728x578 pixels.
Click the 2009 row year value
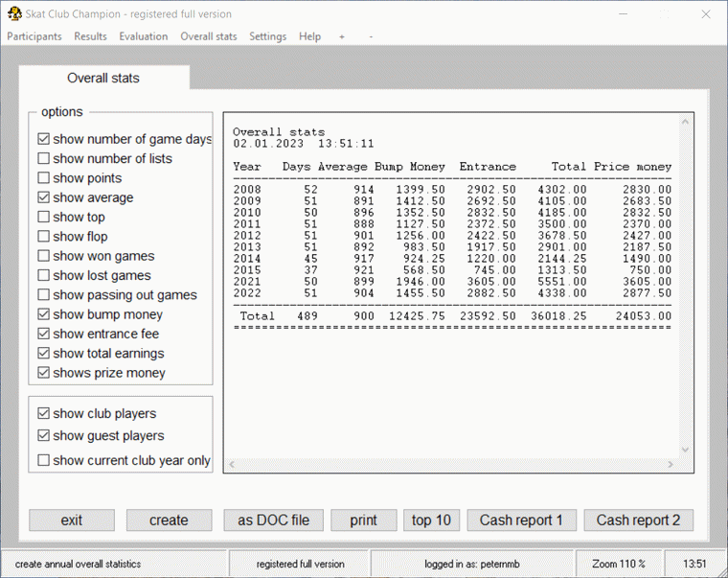pyautogui.click(x=247, y=201)
